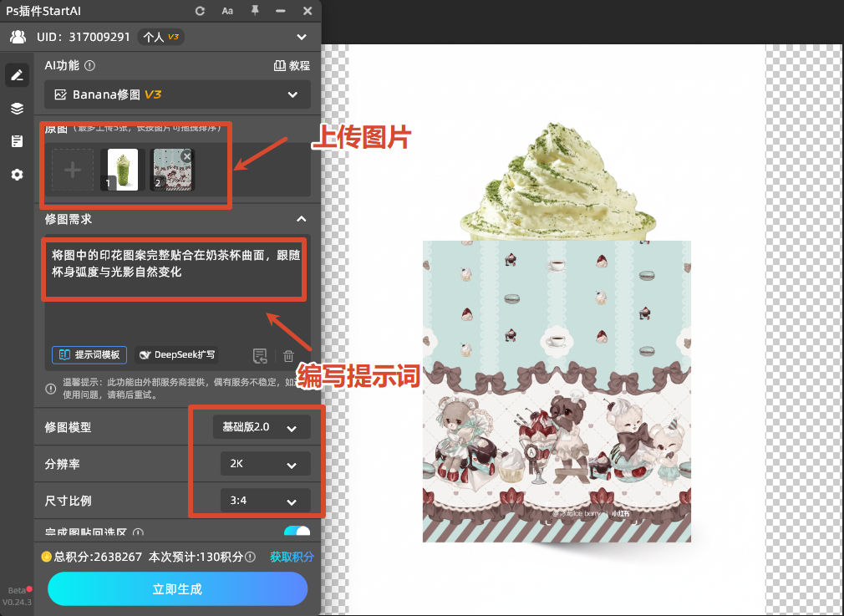844x616 pixels.
Task: Click the 立即生成 generate button
Action: [178, 588]
